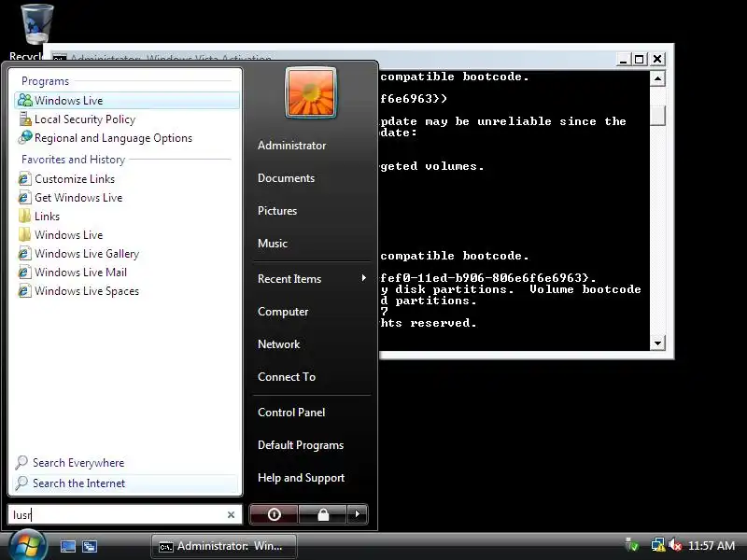Viewport: 747px width, 560px height.
Task: Open Documents from the Start menu
Action: [286, 178]
